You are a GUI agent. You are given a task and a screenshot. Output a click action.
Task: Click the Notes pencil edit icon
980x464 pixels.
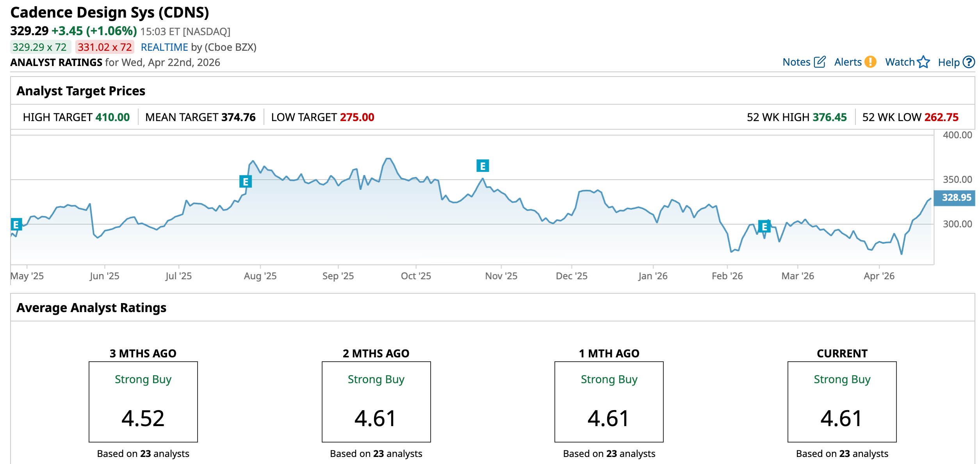[820, 62]
